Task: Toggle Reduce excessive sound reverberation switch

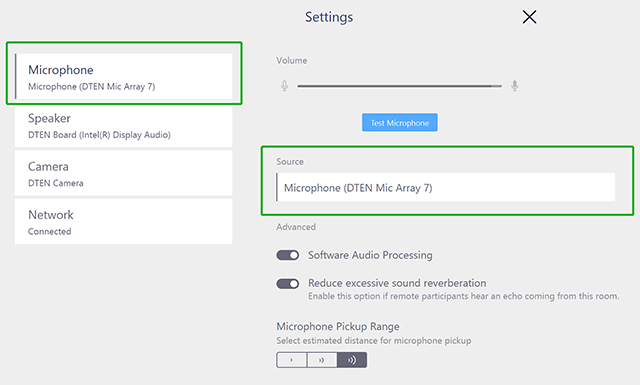Action: coord(288,283)
